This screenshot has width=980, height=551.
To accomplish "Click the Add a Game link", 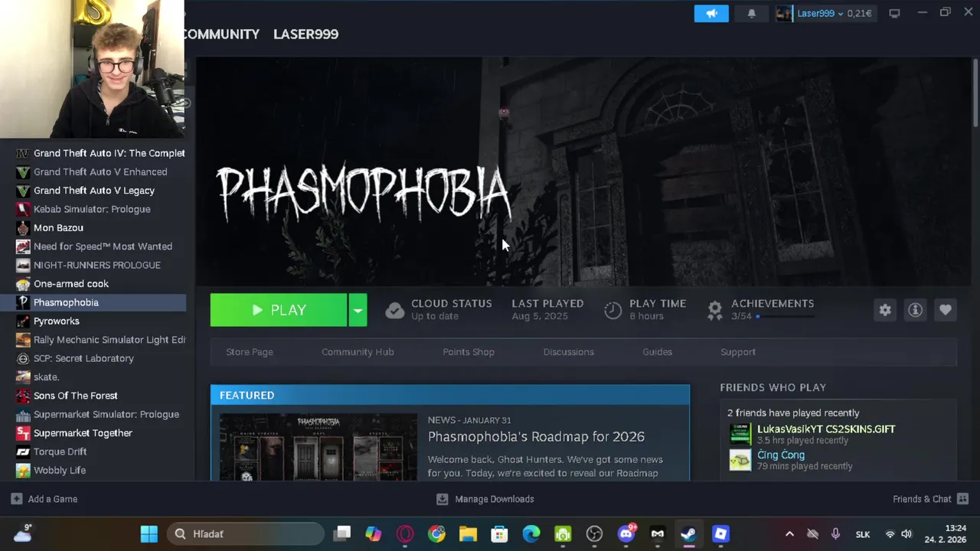I will click(53, 499).
